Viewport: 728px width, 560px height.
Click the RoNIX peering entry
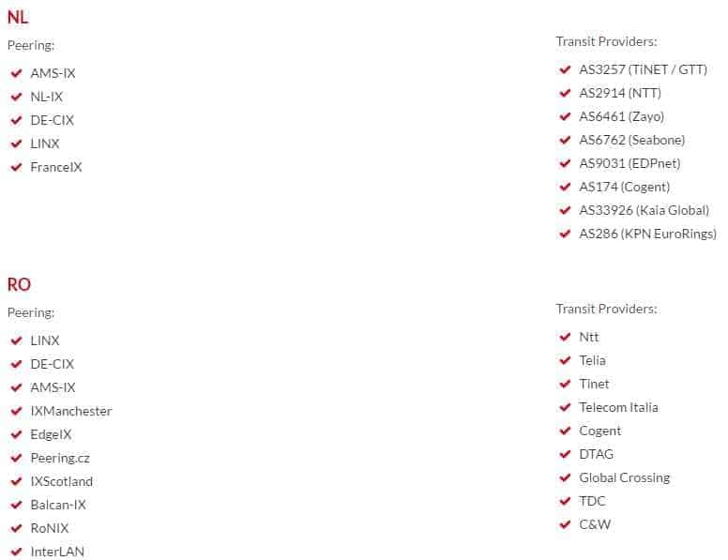pos(49,528)
